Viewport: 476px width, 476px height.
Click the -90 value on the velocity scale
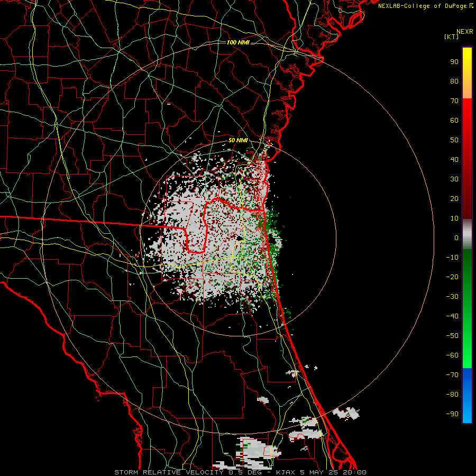tap(452, 414)
